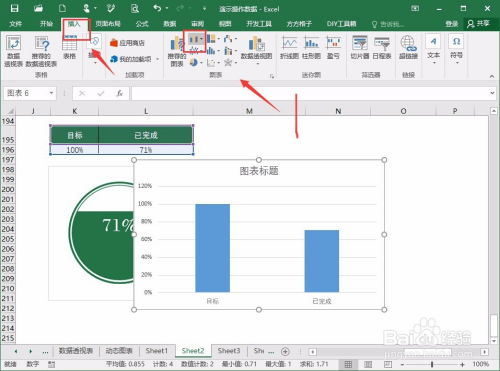
Task: Expand the Text (文本) group dropdown
Action: tap(434, 62)
